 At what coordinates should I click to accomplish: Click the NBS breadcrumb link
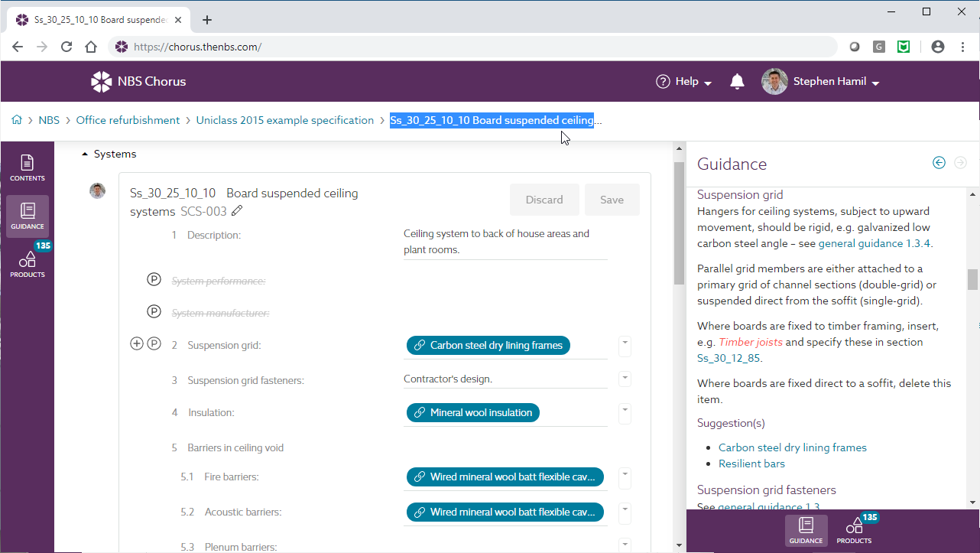(x=49, y=120)
